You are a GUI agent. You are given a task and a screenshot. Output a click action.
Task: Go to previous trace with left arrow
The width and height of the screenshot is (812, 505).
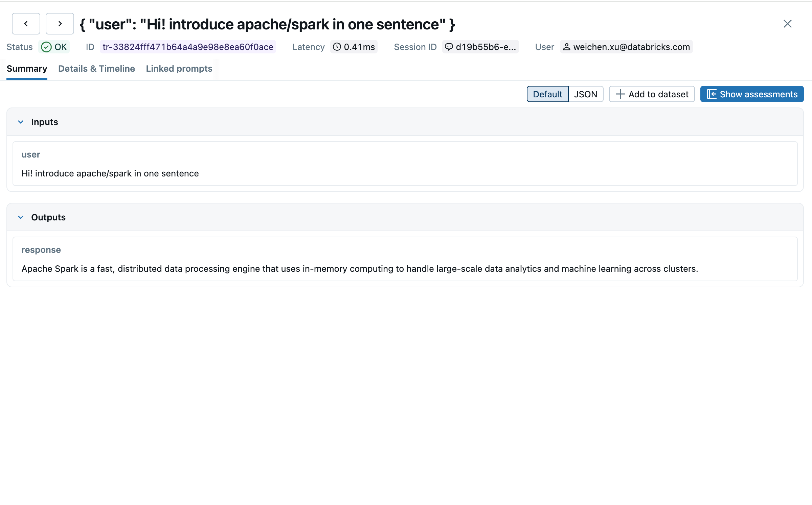[x=26, y=24]
